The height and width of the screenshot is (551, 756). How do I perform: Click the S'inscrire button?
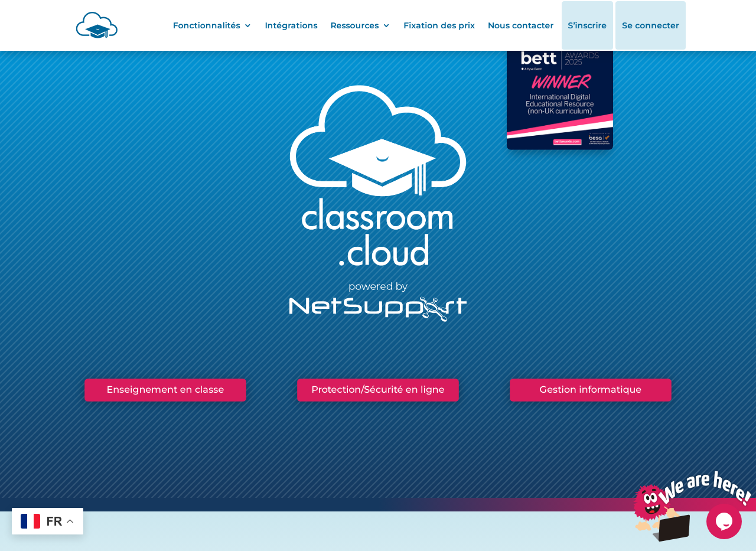(x=587, y=25)
